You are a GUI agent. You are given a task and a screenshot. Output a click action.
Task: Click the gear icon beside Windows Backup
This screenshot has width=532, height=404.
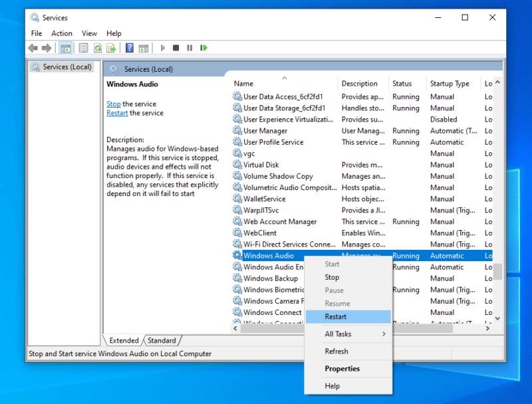pos(237,278)
